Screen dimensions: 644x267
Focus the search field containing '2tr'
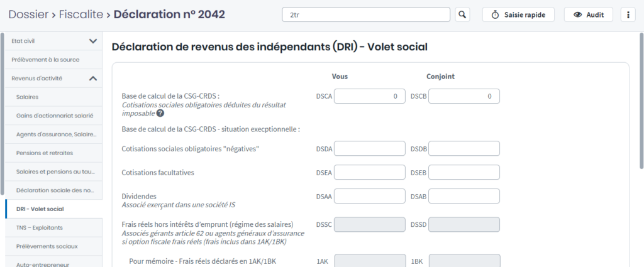click(x=366, y=14)
